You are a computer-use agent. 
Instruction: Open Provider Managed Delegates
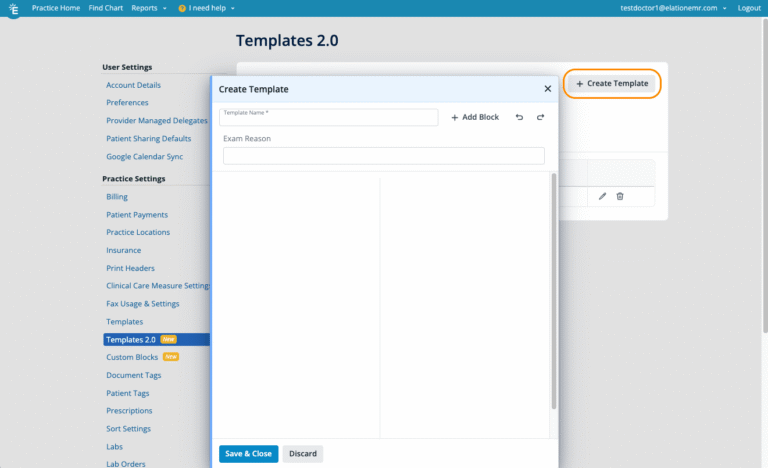click(157, 121)
